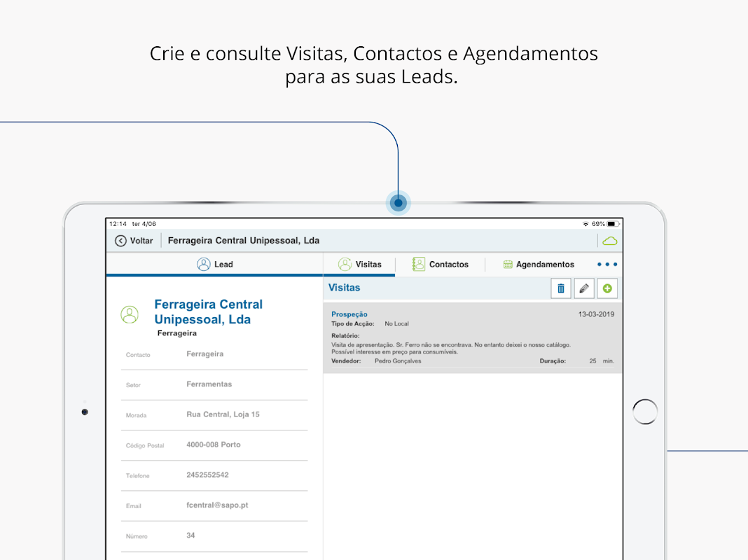Tap the Número value 34
Screen dimensions: 748x560
[191, 535]
